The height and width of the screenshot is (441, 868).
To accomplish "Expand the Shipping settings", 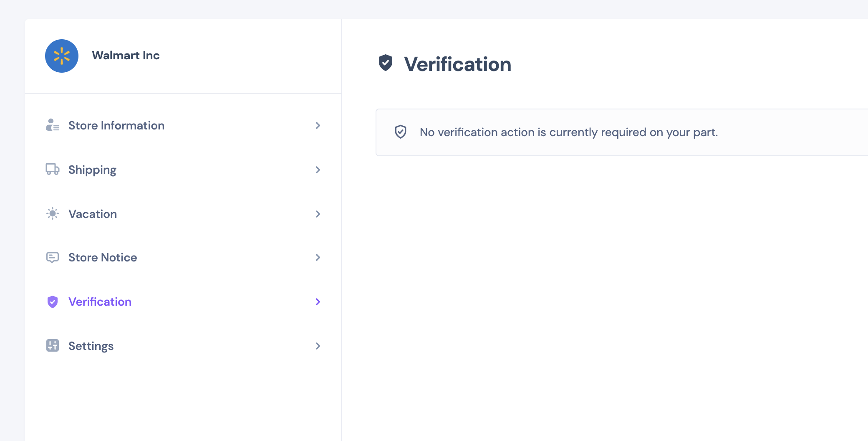I will [318, 170].
